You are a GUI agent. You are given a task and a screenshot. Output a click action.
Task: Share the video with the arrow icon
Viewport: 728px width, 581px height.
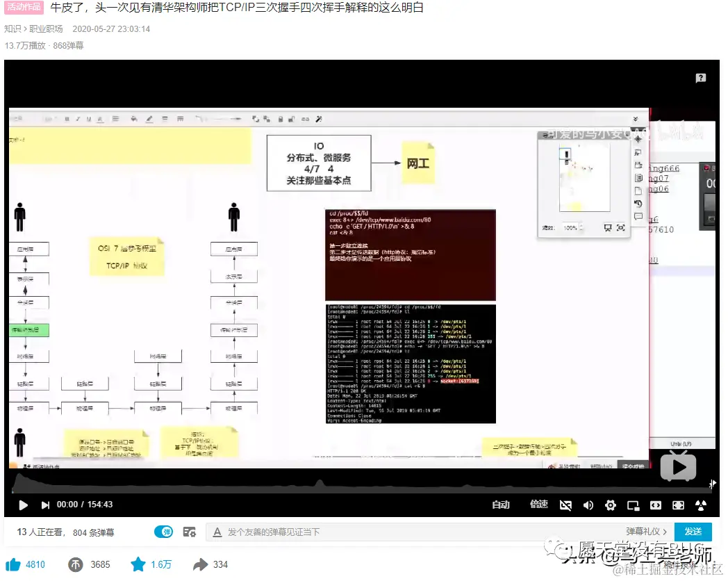coord(201,565)
